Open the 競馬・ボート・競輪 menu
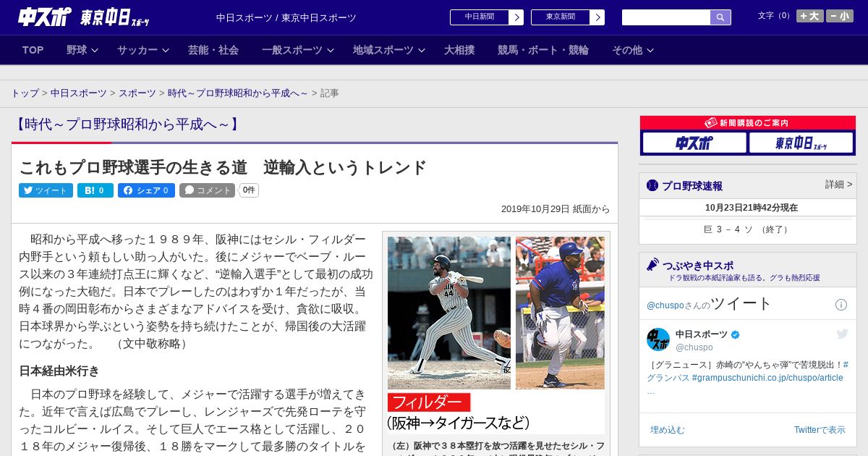This screenshot has height=456, width=868. (543, 50)
